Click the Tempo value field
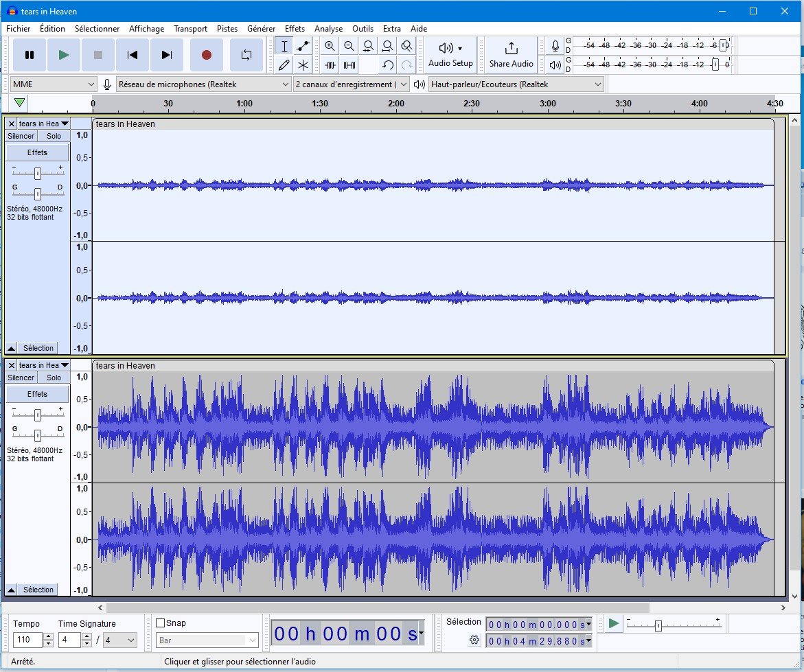The image size is (804, 672). [x=27, y=640]
